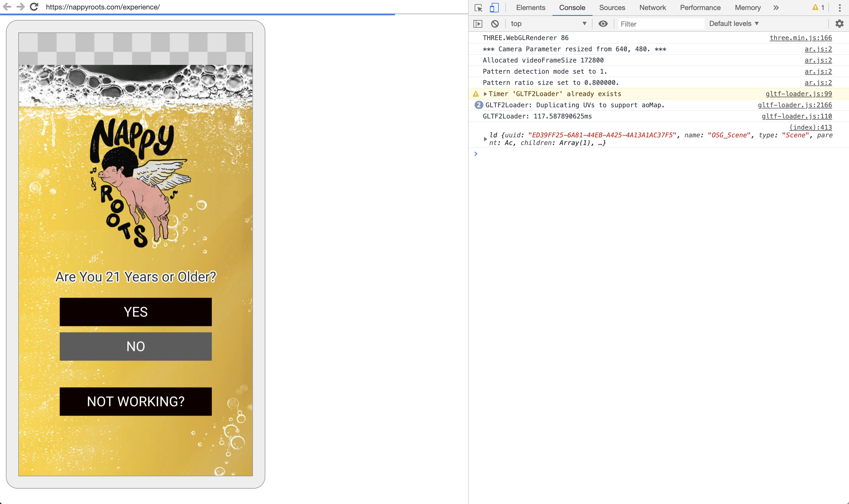Click the NO button

pyautogui.click(x=136, y=346)
